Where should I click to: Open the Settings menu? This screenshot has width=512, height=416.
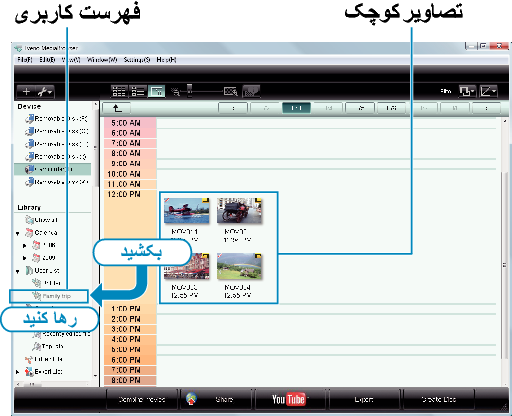137,60
